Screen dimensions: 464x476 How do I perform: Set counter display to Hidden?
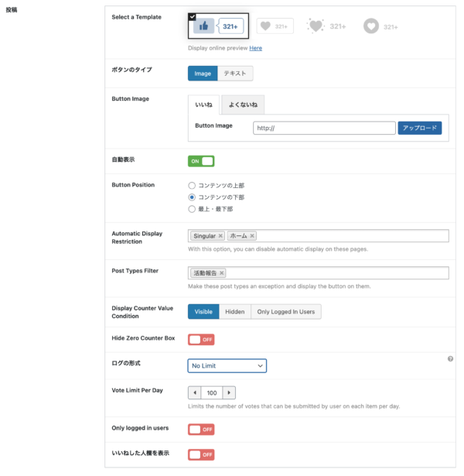click(x=235, y=312)
